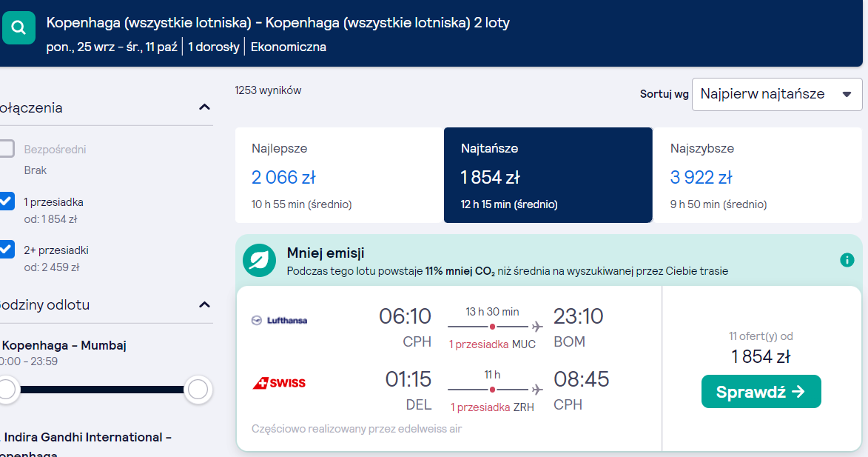Uncheck the 2+ przesiadki checkbox
The height and width of the screenshot is (457, 868).
click(x=7, y=250)
